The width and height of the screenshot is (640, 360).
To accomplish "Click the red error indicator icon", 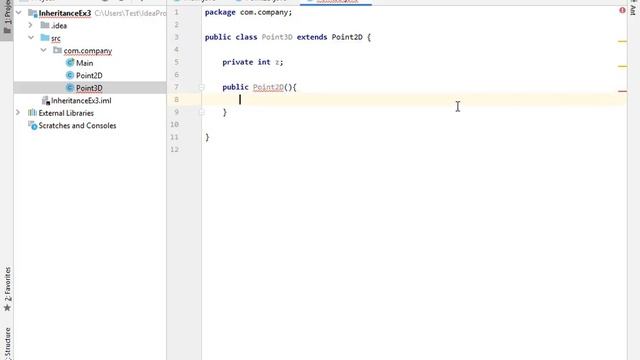I will click(x=622, y=10).
